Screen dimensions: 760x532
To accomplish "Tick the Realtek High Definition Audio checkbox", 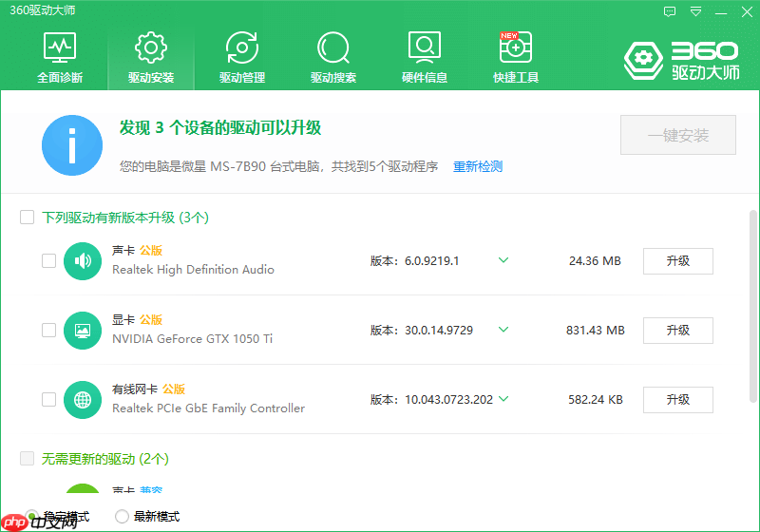I will pos(49,260).
